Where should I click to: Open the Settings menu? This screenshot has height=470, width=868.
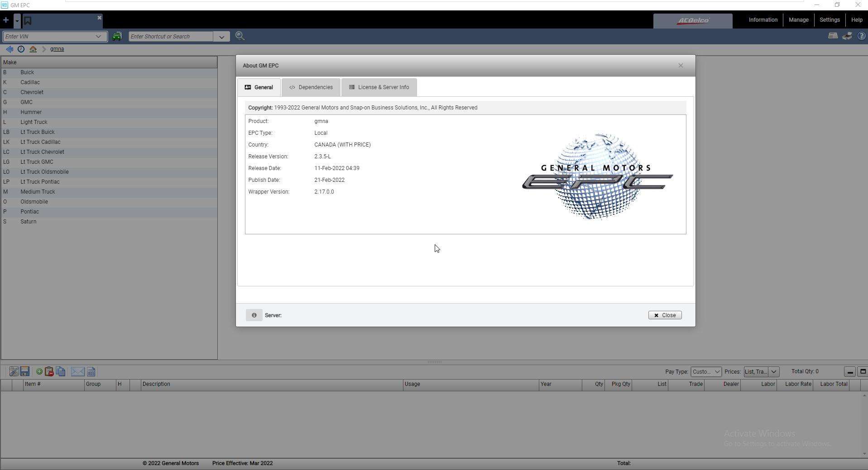(x=830, y=20)
